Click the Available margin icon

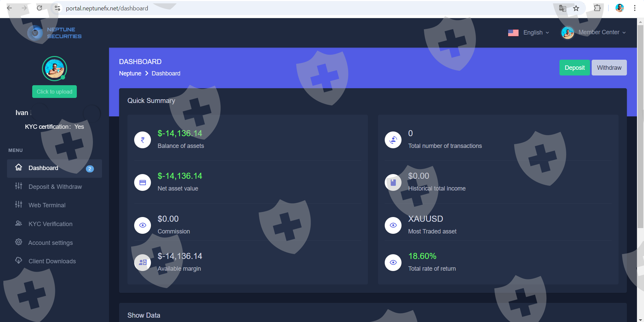click(x=143, y=263)
